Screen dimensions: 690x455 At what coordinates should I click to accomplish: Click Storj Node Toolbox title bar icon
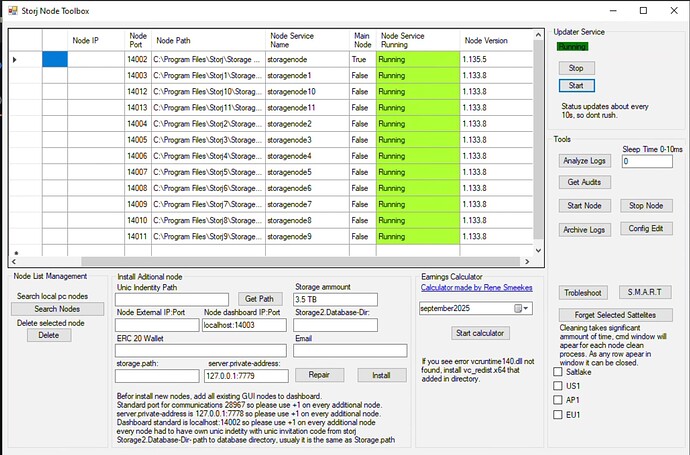tap(13, 11)
